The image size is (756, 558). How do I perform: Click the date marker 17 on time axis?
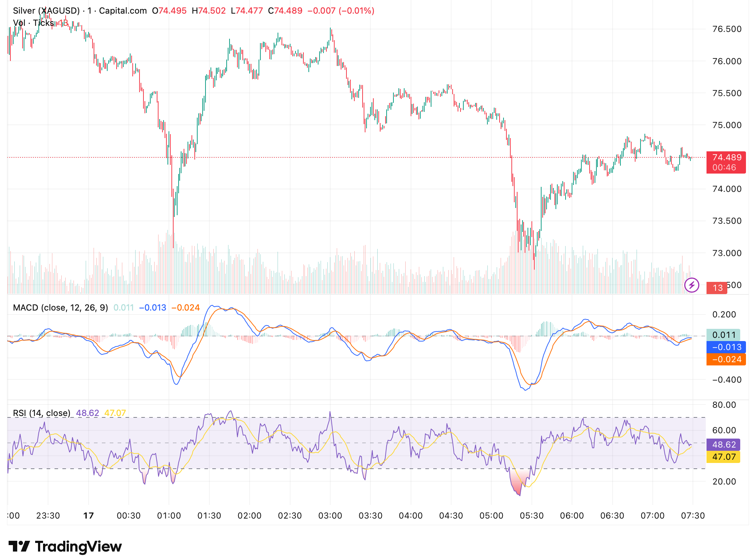tap(88, 515)
